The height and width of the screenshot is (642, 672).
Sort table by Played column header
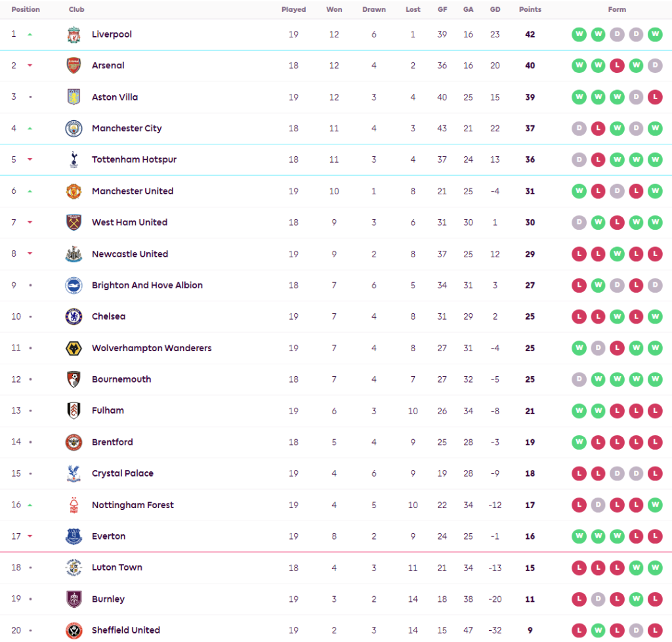pyautogui.click(x=293, y=10)
